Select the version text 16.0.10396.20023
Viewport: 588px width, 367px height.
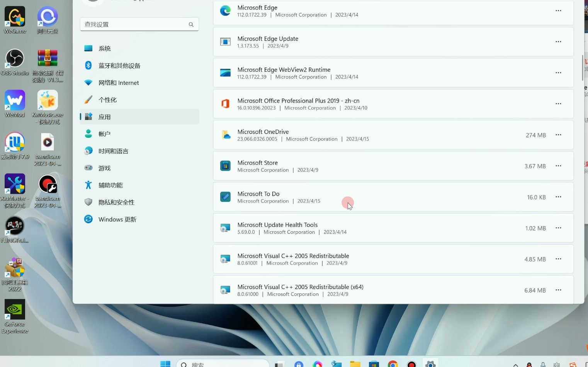[x=257, y=108]
